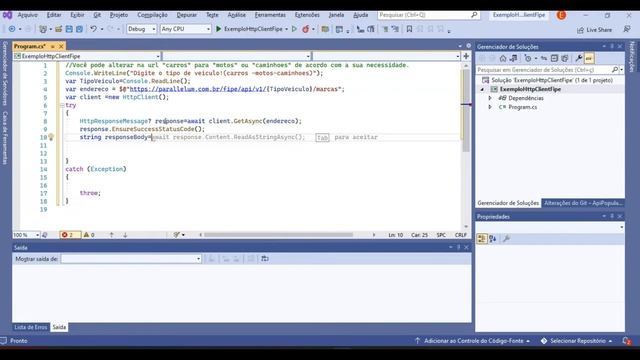
Task: Click the Categorized icon in Properties panel
Action: (482, 238)
